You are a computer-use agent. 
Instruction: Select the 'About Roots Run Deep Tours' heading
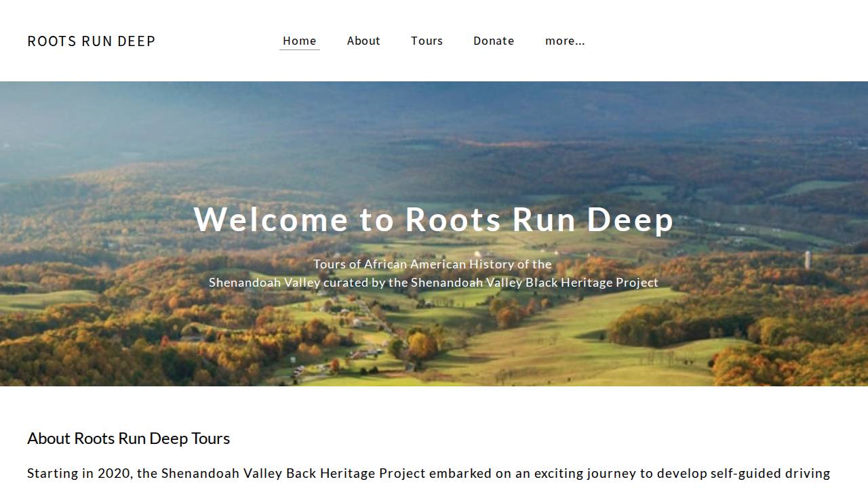(129, 439)
